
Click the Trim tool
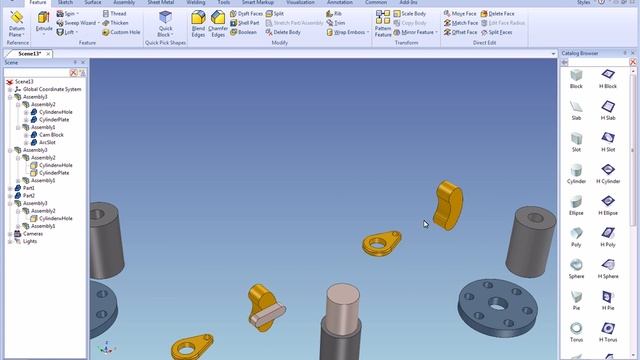pyautogui.click(x=336, y=23)
